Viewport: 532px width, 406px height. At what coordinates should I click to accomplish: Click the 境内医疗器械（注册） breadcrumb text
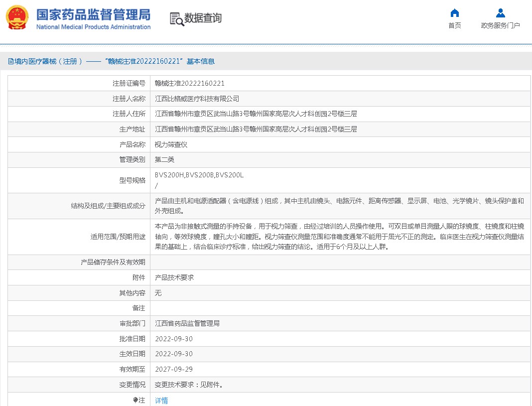[48, 61]
